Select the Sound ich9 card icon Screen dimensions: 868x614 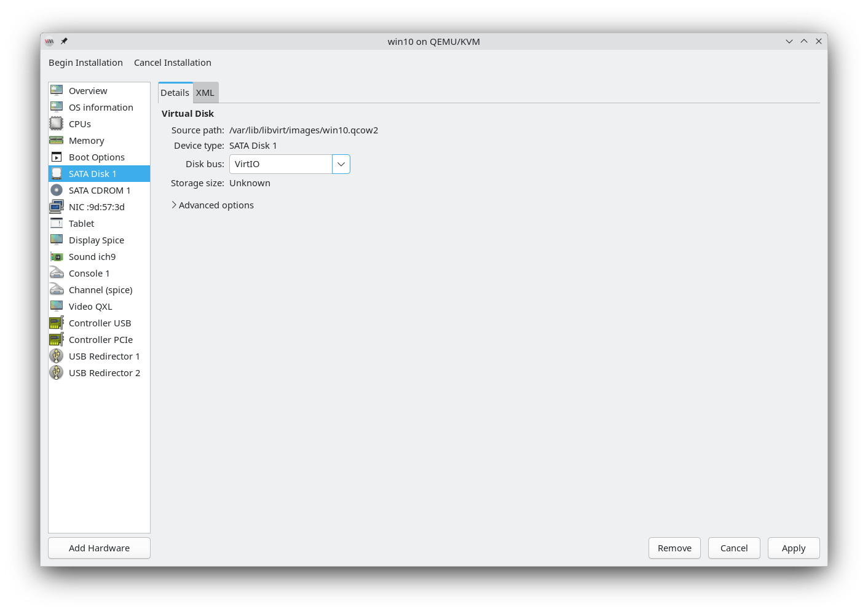point(57,256)
